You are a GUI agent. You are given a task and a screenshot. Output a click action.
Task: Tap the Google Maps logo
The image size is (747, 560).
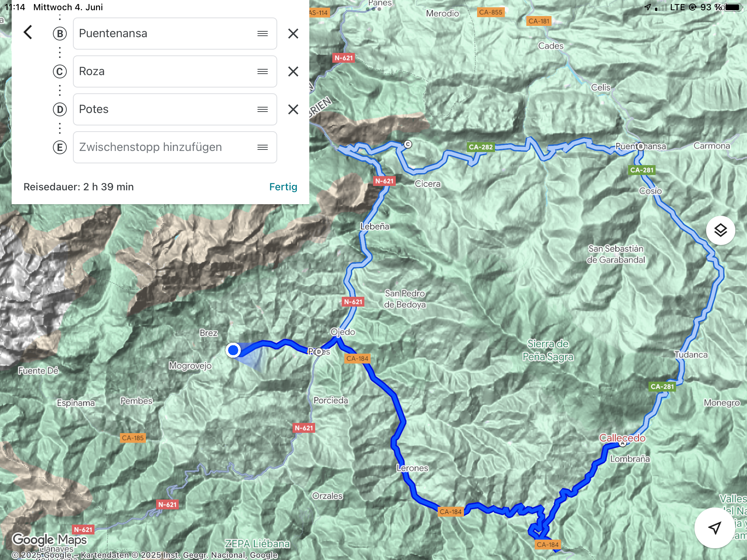click(50, 540)
